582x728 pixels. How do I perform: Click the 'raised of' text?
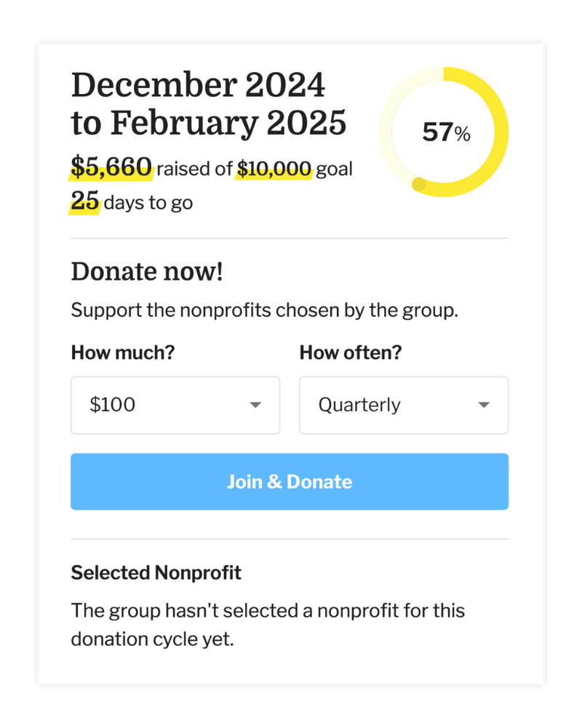click(194, 170)
